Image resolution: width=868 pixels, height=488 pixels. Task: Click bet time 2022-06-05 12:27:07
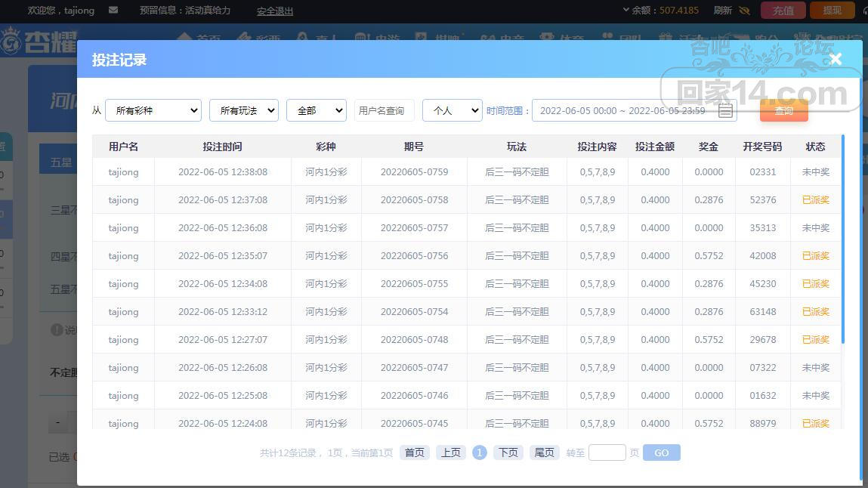[223, 340]
